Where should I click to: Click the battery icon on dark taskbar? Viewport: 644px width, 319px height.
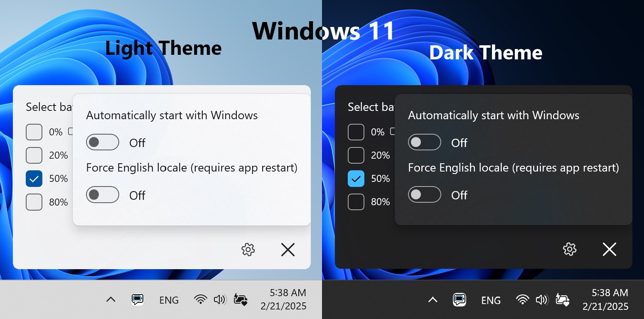pos(563,299)
